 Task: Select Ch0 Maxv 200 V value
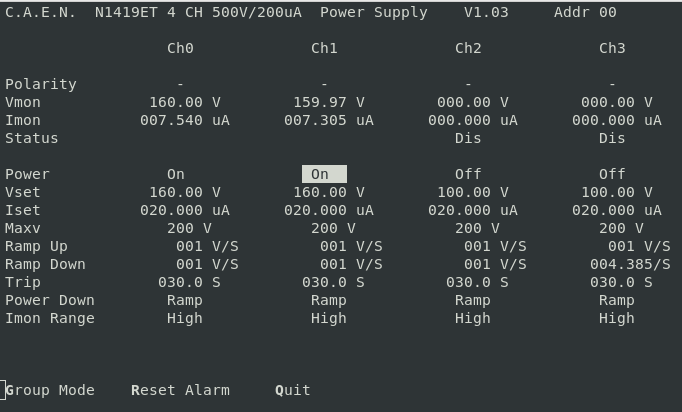click(x=189, y=228)
